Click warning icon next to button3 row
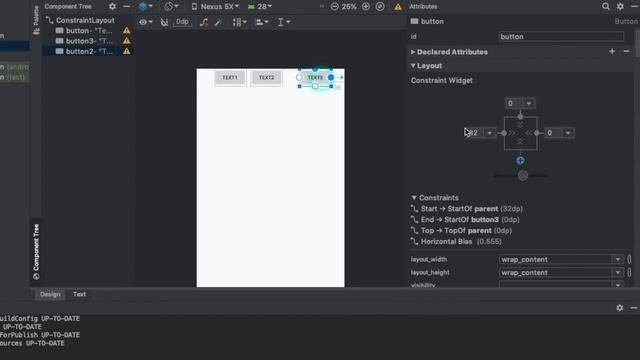This screenshot has height=360, width=640. coord(127,41)
